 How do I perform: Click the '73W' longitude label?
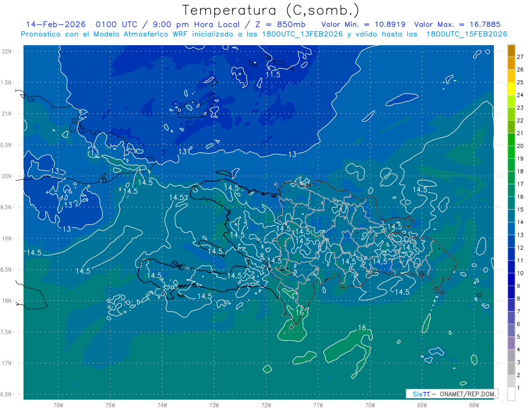tap(214, 405)
